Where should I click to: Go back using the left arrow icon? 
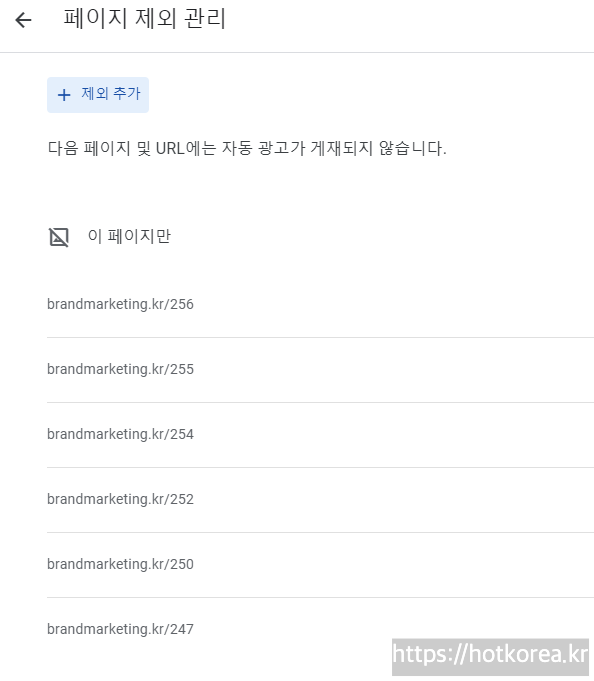(23, 20)
